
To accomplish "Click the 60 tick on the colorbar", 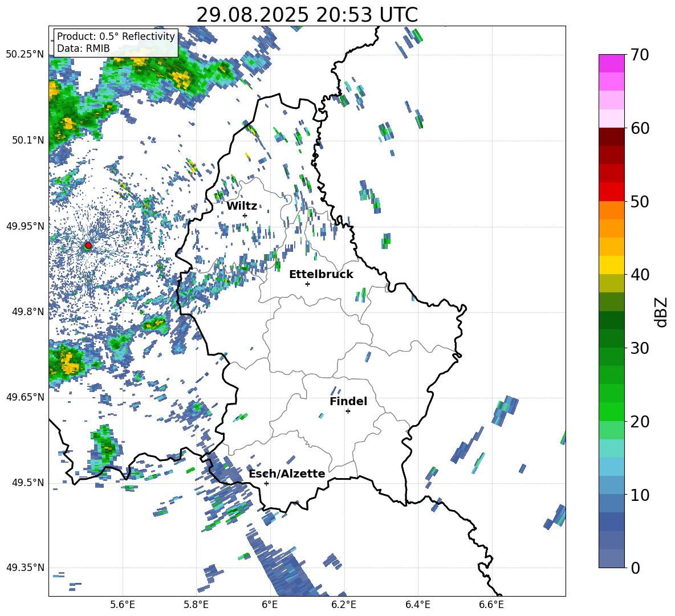I will click(640, 128).
